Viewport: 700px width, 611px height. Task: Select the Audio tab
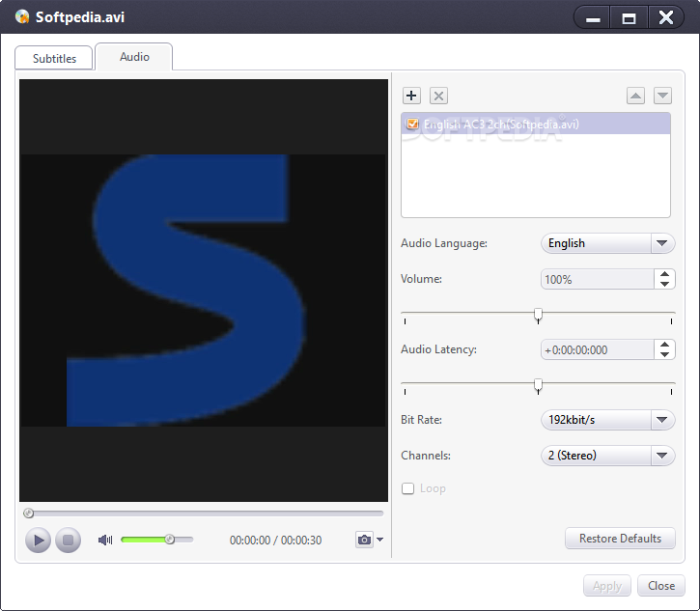134,57
